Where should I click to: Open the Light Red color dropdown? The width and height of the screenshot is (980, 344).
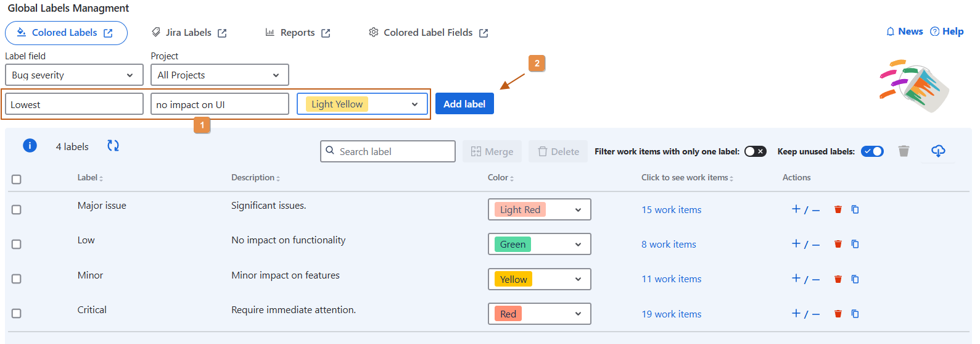click(539, 210)
